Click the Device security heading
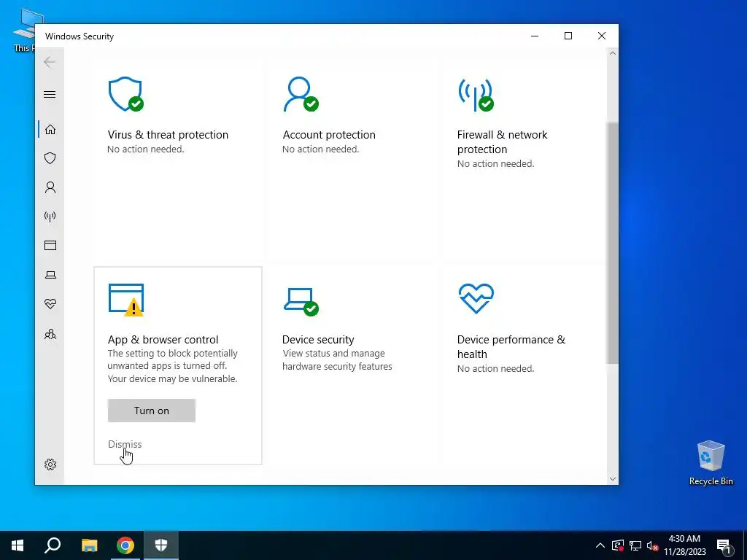The width and height of the screenshot is (747, 560). point(318,340)
